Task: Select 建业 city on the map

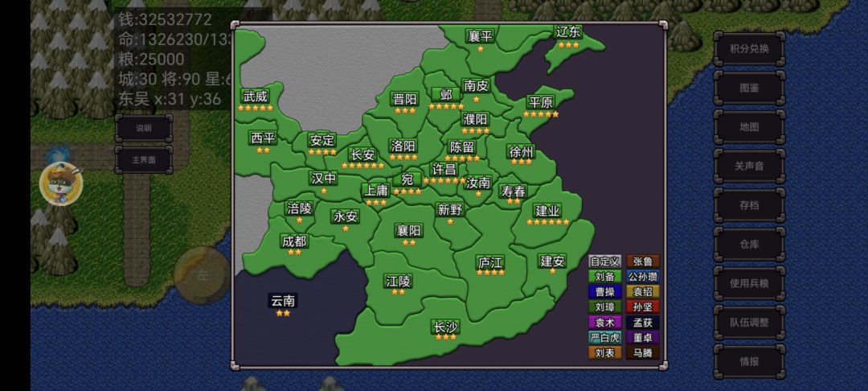Action: pyautogui.click(x=547, y=211)
